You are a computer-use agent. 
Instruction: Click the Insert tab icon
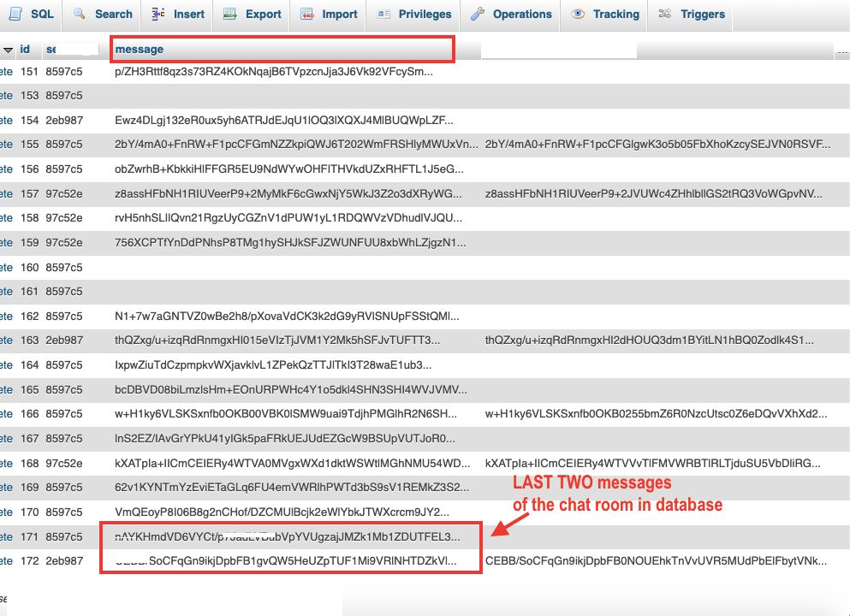click(x=158, y=14)
